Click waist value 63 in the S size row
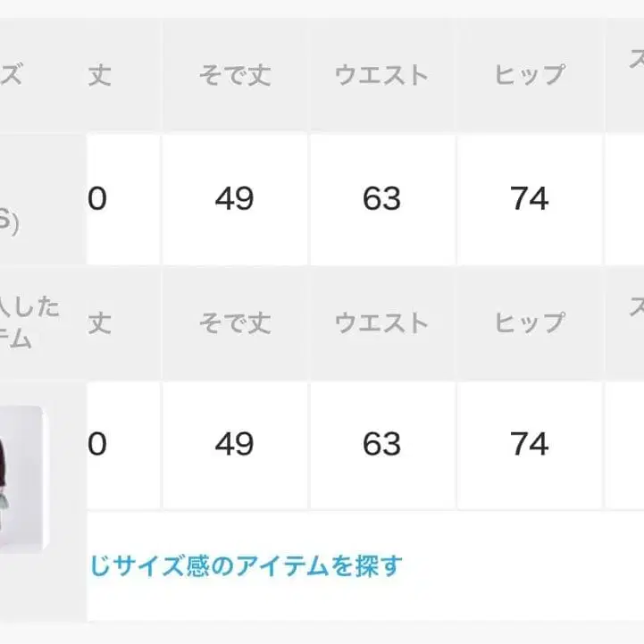This screenshot has width=644, height=644. (x=381, y=198)
